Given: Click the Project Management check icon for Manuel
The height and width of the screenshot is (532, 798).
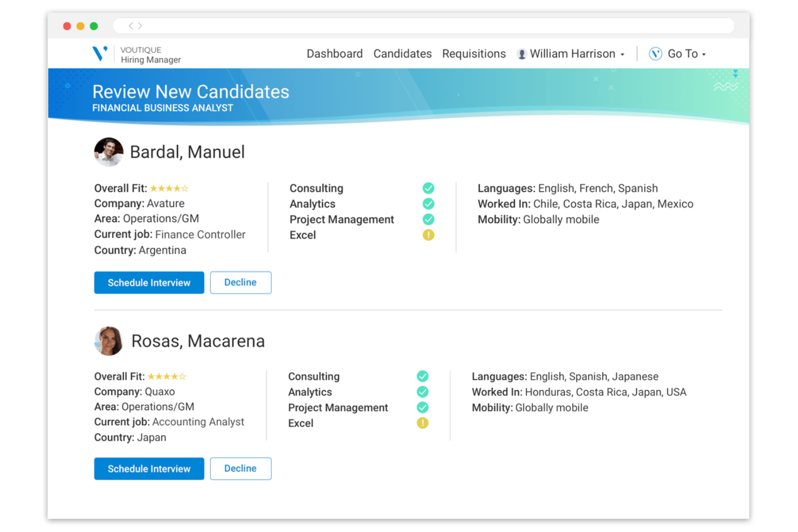Looking at the screenshot, I should click(x=428, y=219).
